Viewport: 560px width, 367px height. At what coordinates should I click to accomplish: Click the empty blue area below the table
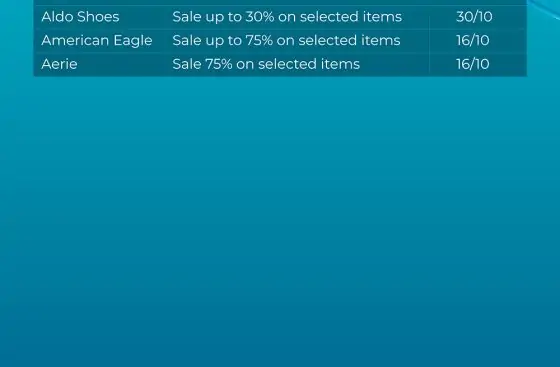(x=280, y=221)
